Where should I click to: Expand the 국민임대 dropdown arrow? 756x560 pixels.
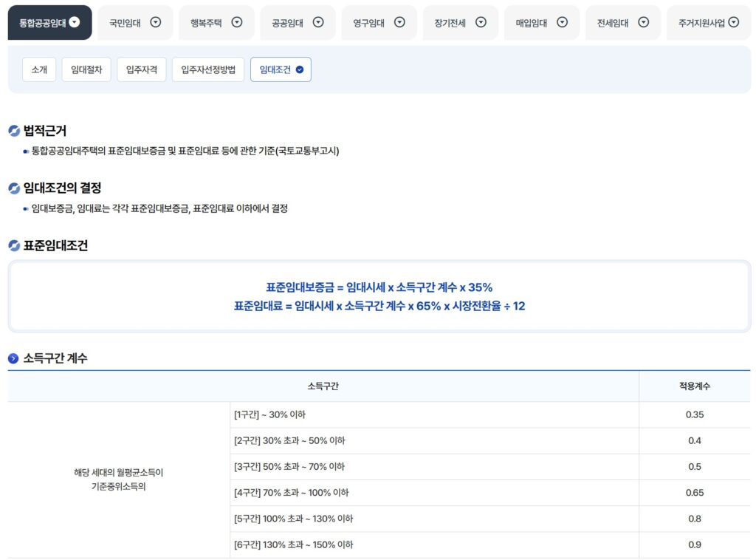(x=155, y=22)
